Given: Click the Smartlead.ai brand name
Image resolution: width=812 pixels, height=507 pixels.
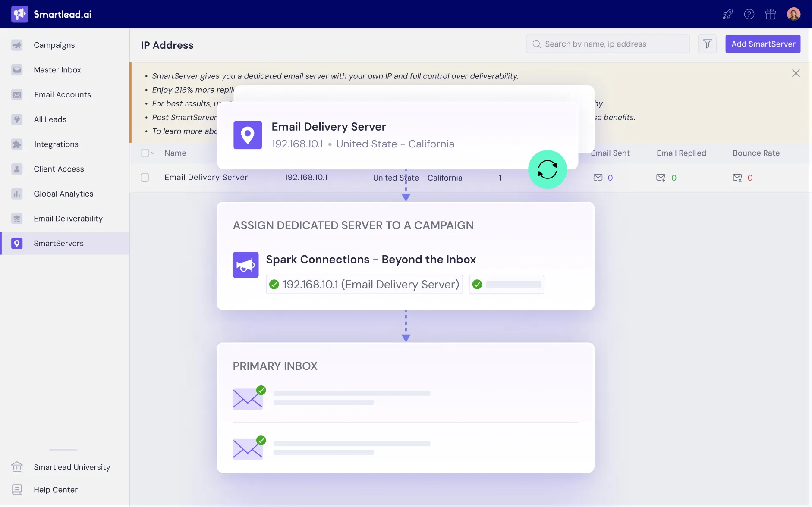Looking at the screenshot, I should click(63, 14).
